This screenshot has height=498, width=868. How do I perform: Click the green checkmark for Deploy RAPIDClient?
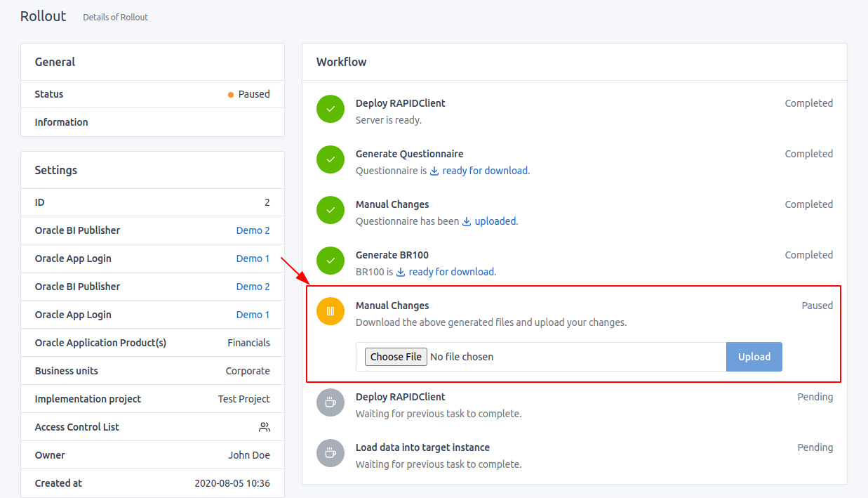330,109
